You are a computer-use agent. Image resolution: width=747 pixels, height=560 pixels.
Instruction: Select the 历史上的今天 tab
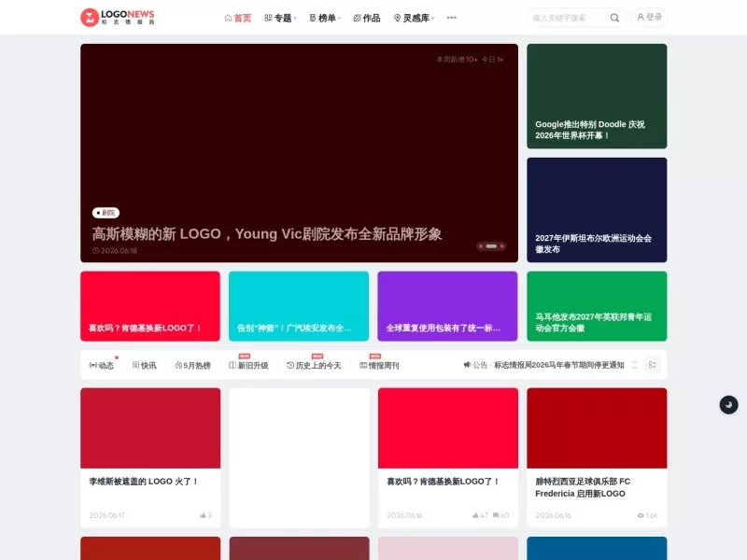[314, 365]
